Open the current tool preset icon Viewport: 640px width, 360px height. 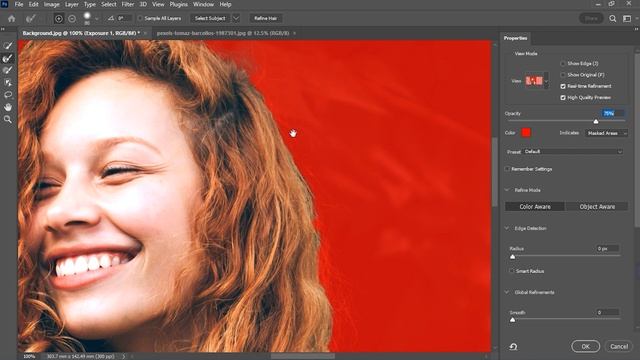tap(30, 18)
